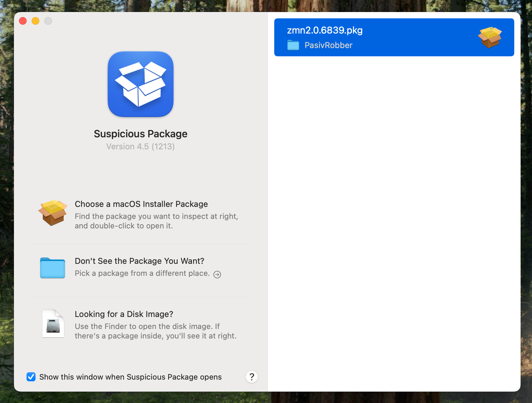Click 'Pick a package from a different place' link
The image size is (532, 403).
(142, 273)
